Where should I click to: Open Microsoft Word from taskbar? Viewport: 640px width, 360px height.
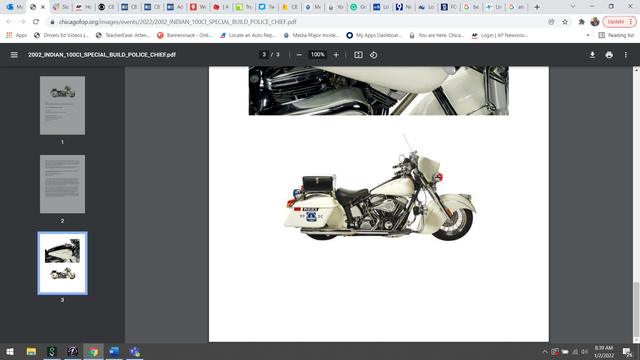coord(114,351)
